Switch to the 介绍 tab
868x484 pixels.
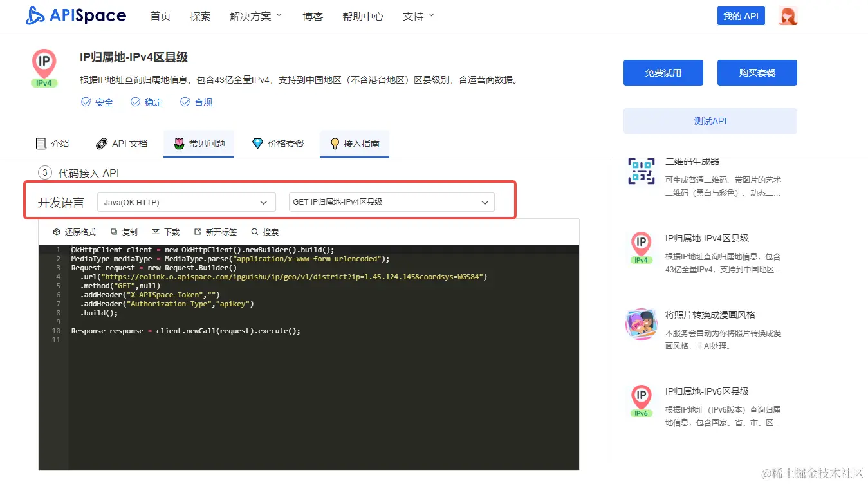[52, 144]
